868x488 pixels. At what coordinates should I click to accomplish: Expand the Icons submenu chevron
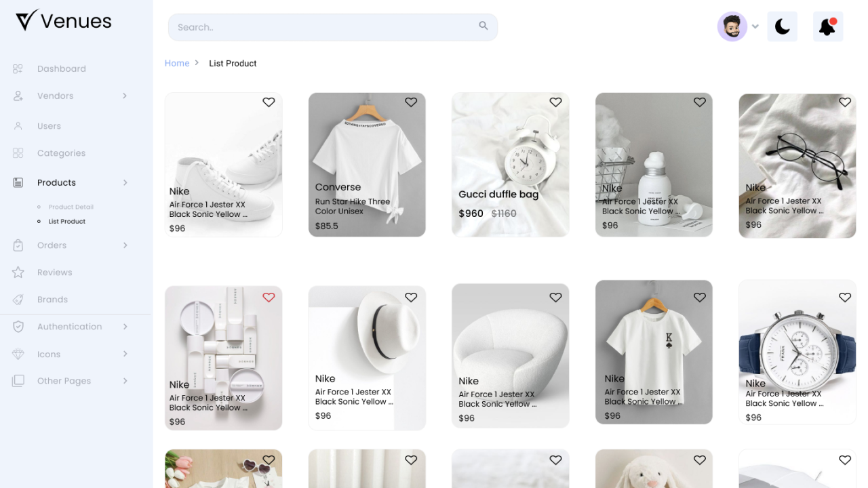pos(125,354)
